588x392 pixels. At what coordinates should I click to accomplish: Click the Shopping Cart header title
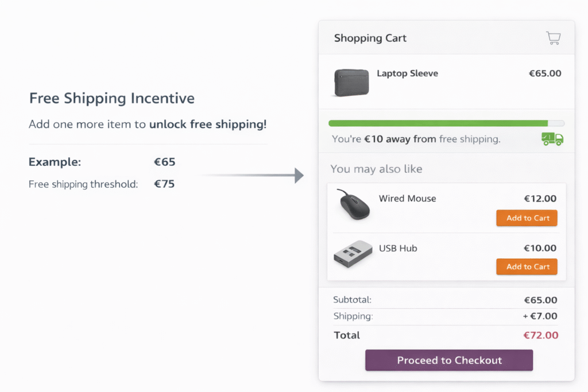click(370, 38)
